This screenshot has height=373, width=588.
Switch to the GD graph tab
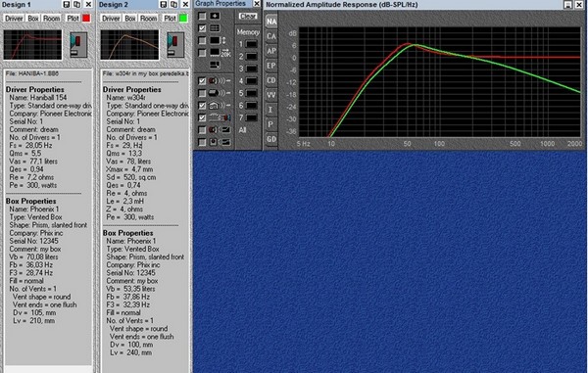coord(271,139)
